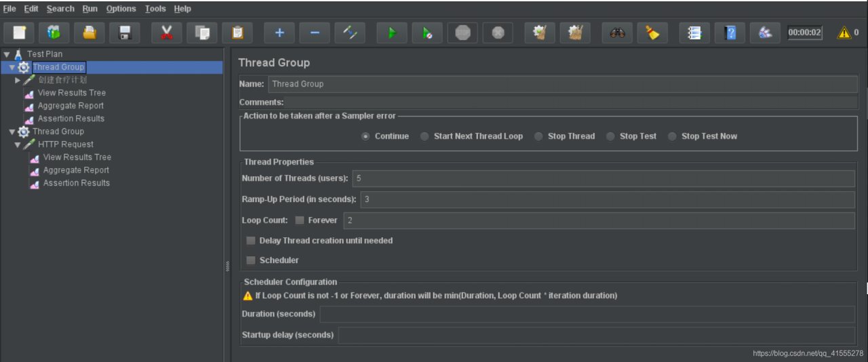Select the Stop Thread radio button
The height and width of the screenshot is (362, 868).
(538, 136)
